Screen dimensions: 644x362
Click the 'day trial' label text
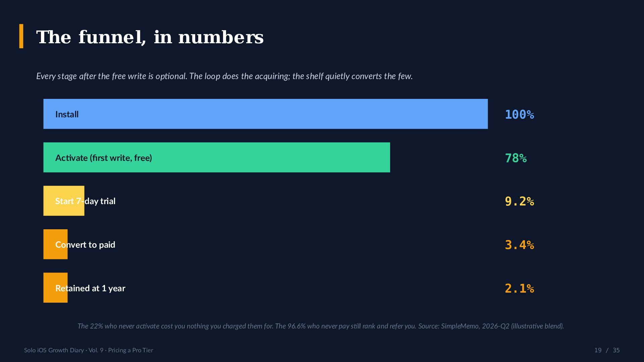[x=100, y=201]
